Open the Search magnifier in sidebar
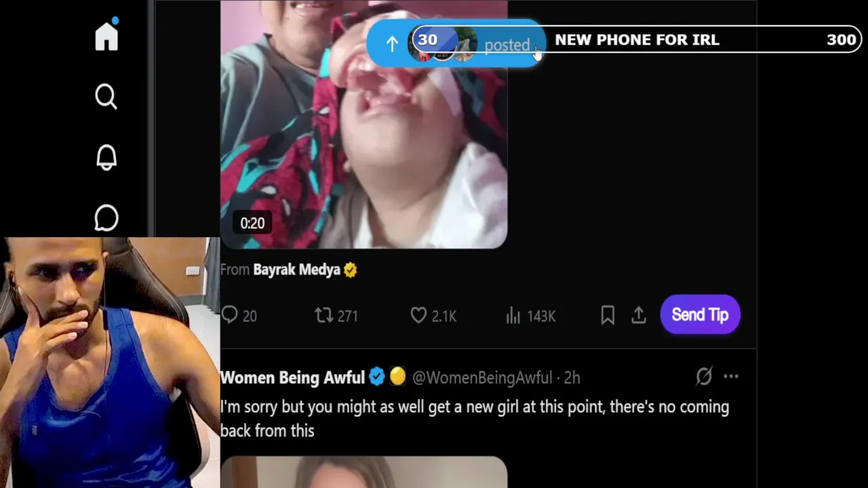 point(106,97)
